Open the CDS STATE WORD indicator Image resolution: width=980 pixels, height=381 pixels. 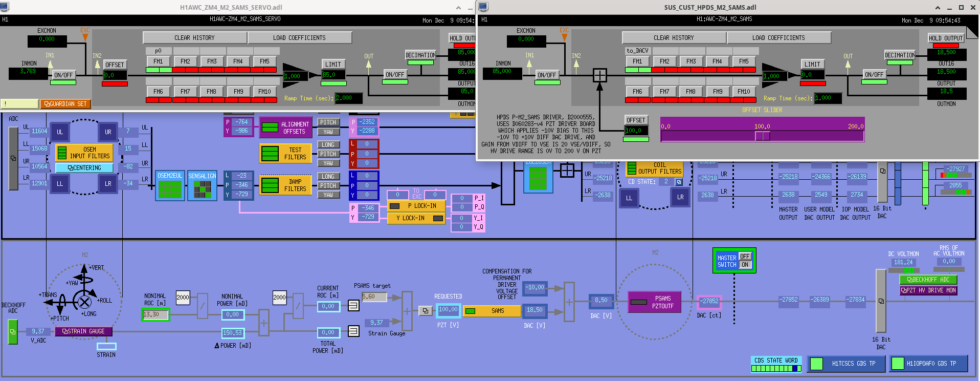pyautogui.click(x=776, y=364)
